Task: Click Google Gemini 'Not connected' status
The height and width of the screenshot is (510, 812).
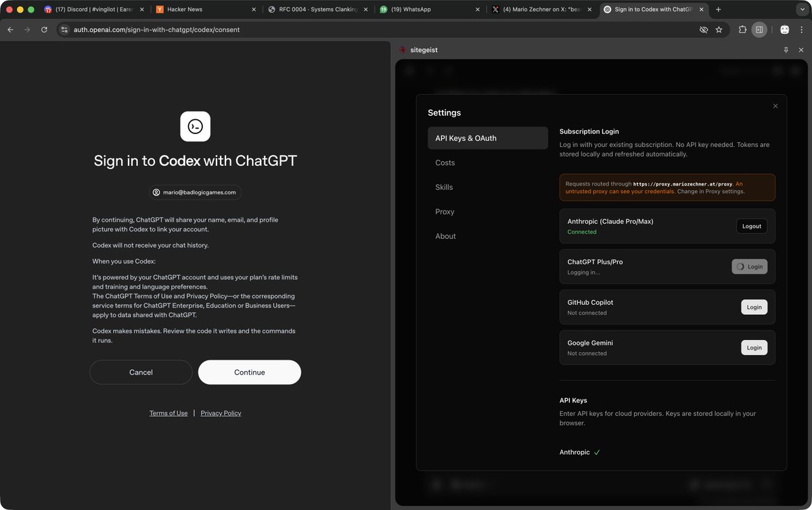Action: (x=587, y=354)
